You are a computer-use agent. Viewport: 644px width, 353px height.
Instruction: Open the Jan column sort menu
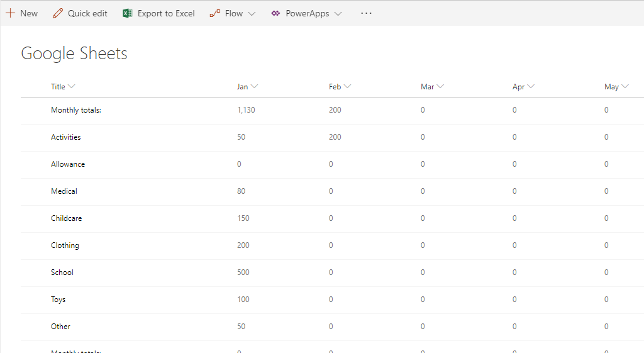[254, 87]
